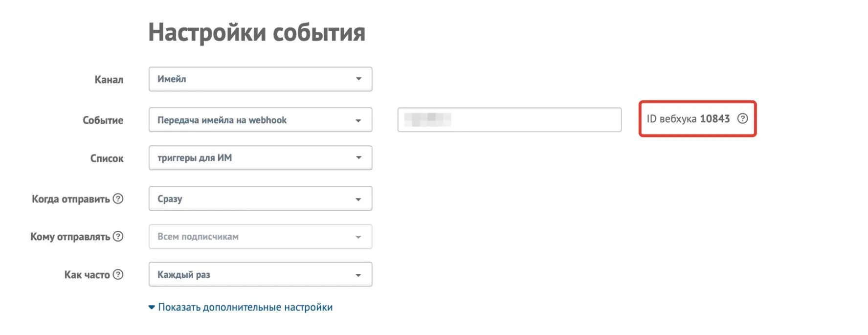Open the Как часто dropdown Каждый раз

pyautogui.click(x=260, y=274)
